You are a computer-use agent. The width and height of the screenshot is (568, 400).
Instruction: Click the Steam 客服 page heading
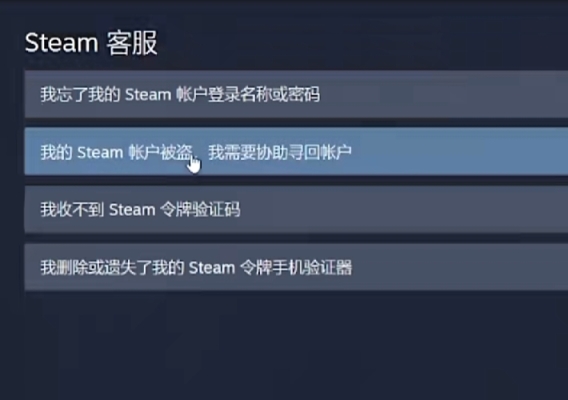[91, 43]
